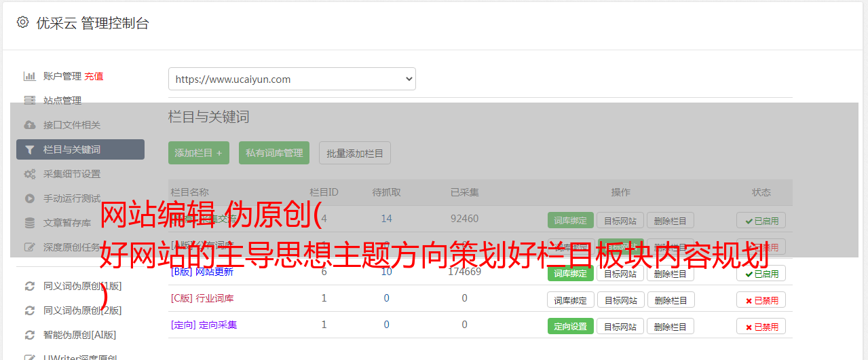Open the [C版] 行业词库 column link
The width and height of the screenshot is (868, 360).
[202, 298]
